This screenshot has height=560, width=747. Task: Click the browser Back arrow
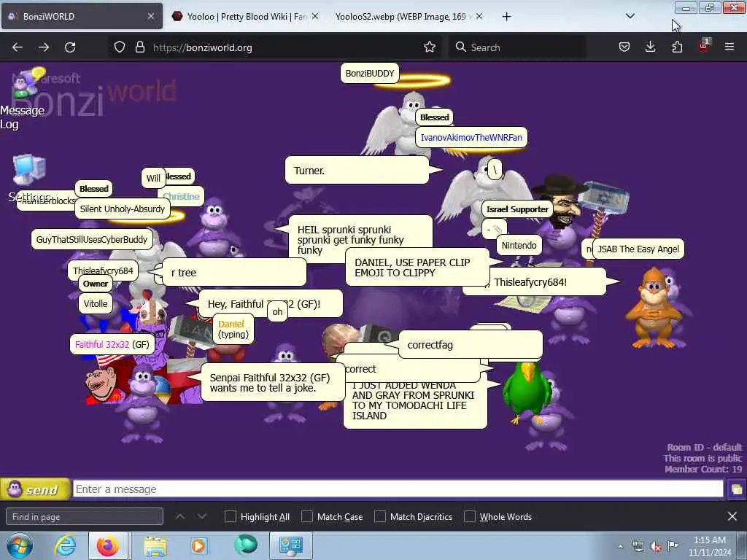[18, 47]
